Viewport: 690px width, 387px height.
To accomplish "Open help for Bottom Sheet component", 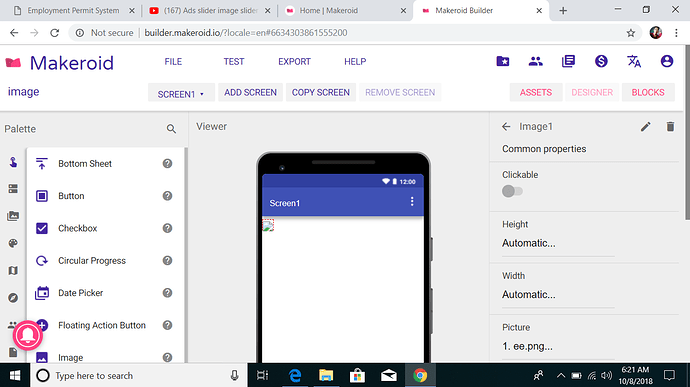I will pos(167,163).
